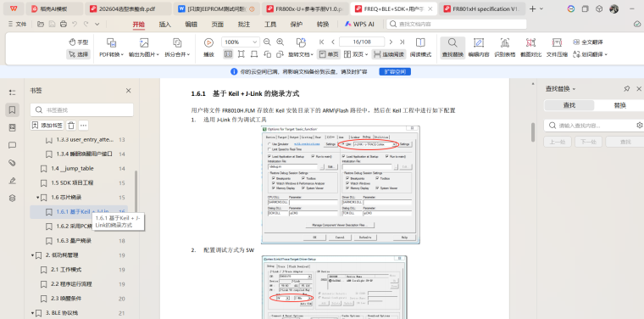
Task: Switch to FR801xH specification document tab
Action: 481,8
